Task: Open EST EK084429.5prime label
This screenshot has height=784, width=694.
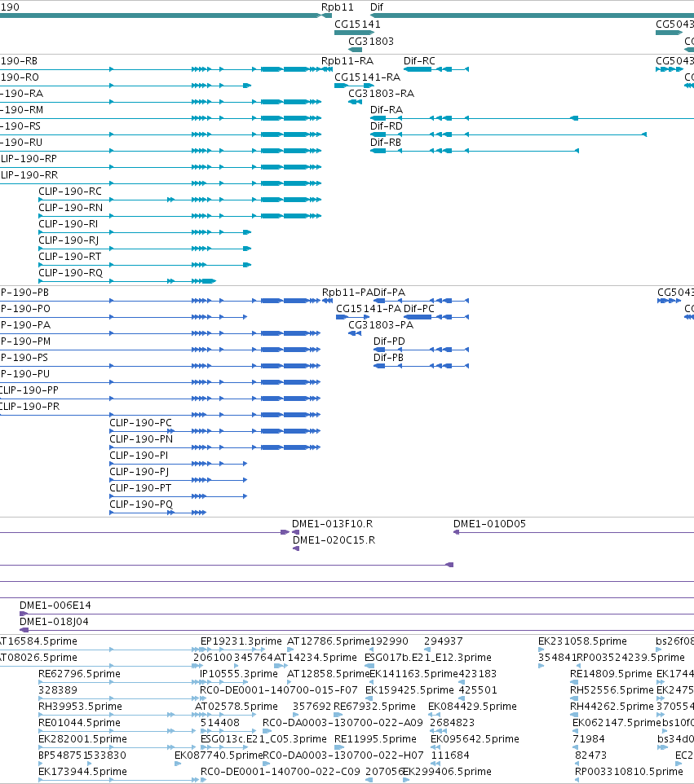Action: tap(472, 706)
